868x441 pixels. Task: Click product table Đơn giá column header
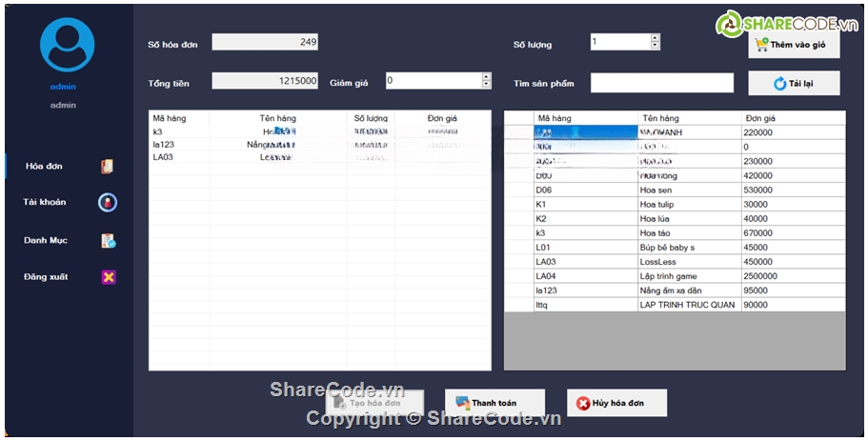(793, 118)
